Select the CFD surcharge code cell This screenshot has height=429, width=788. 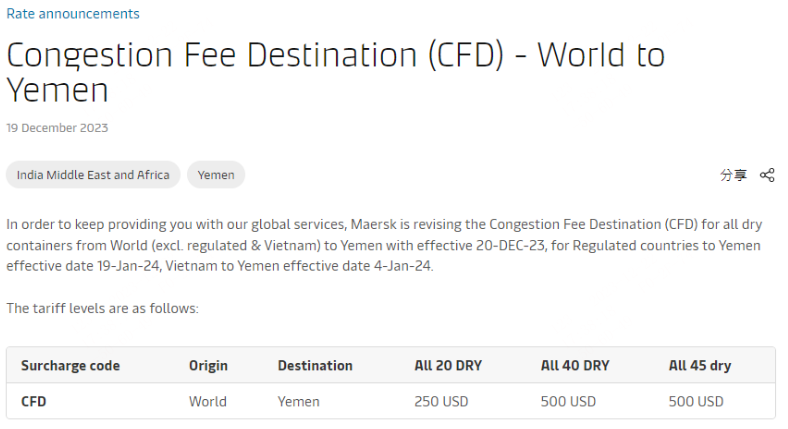click(34, 402)
